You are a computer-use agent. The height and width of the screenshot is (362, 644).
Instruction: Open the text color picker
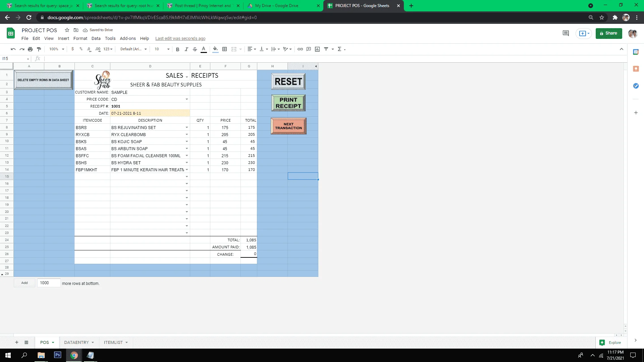(204, 49)
